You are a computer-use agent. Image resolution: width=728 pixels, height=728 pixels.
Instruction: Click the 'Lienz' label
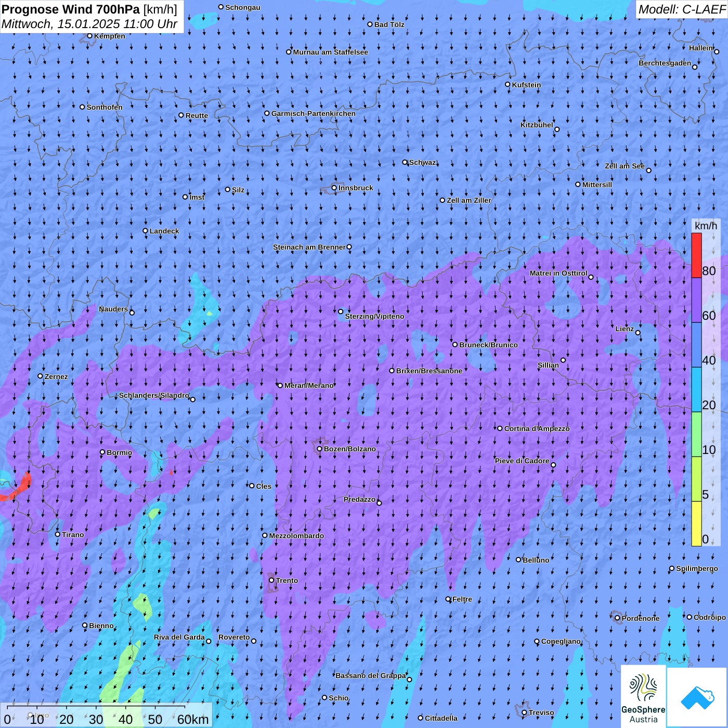[625, 329]
